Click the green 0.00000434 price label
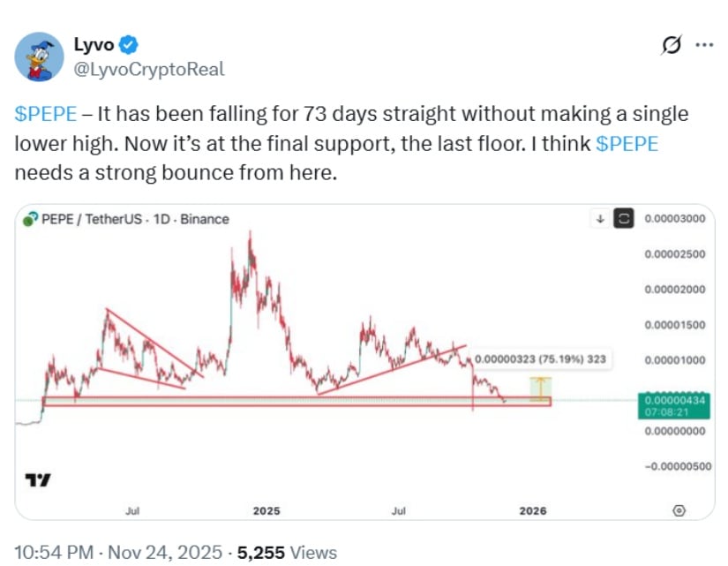The height and width of the screenshot is (566, 728). pyautogui.click(x=673, y=404)
